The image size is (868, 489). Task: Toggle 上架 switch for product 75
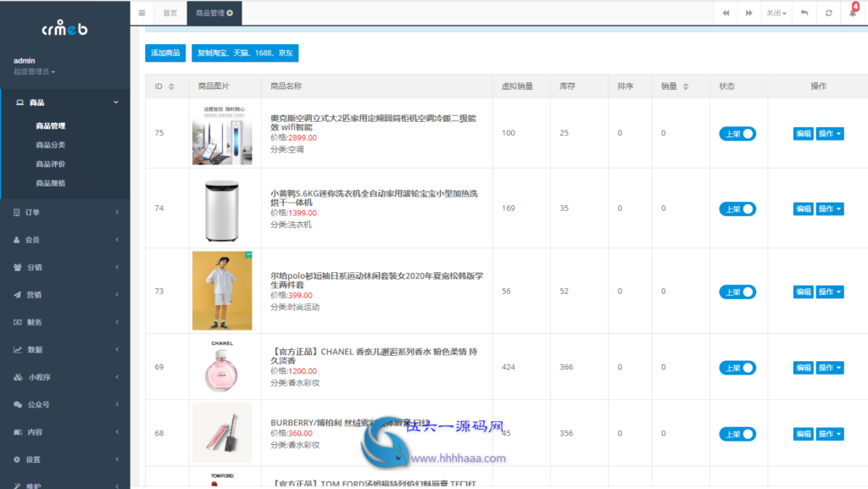(737, 133)
